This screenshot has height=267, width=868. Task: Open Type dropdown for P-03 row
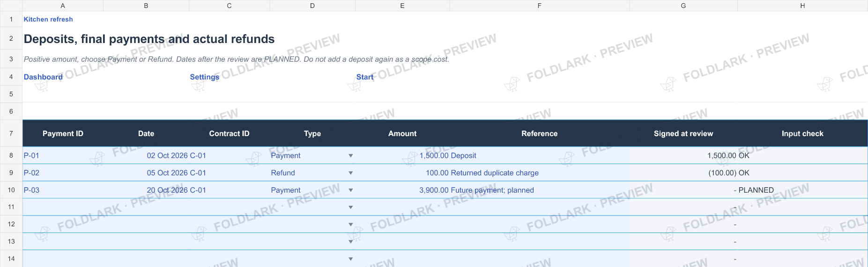pyautogui.click(x=350, y=190)
